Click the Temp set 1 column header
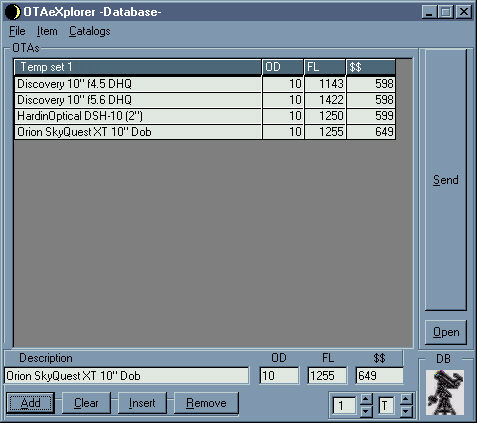The width and height of the screenshot is (477, 423). pos(138,67)
